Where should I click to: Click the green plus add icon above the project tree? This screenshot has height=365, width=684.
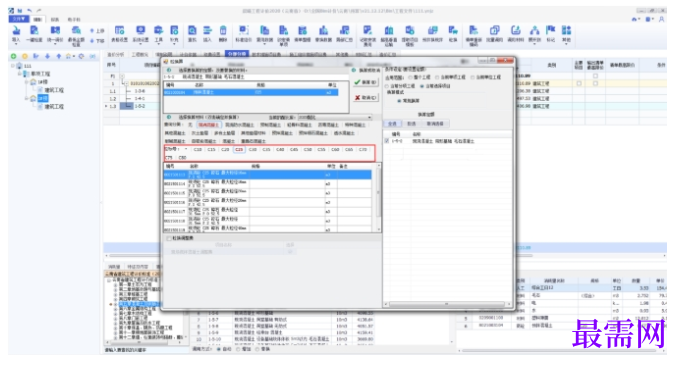coord(14,56)
